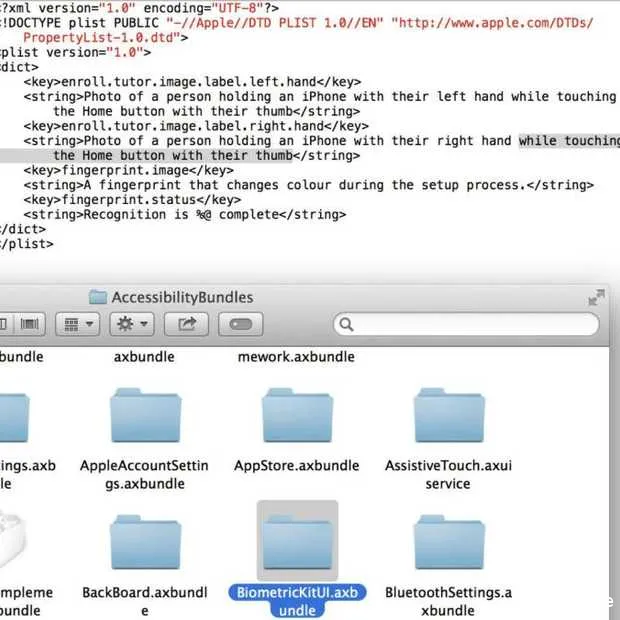620x620 pixels.
Task: Select the AssistiveTouch.axuiservice folder
Action: [x=449, y=415]
